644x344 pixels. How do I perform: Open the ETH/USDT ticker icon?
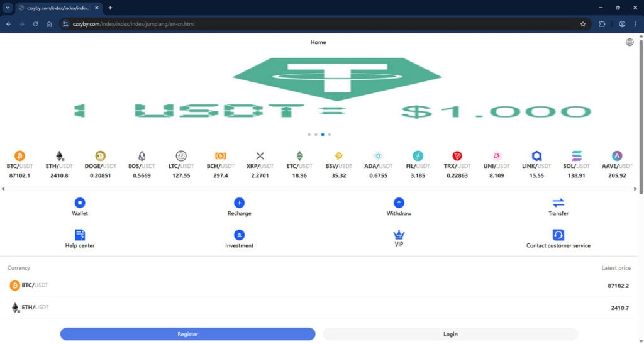60,156
